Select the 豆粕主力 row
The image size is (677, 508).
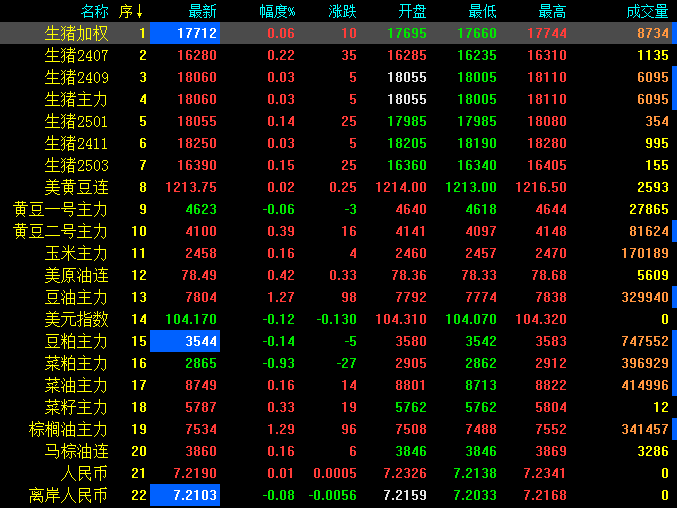pos(76,341)
